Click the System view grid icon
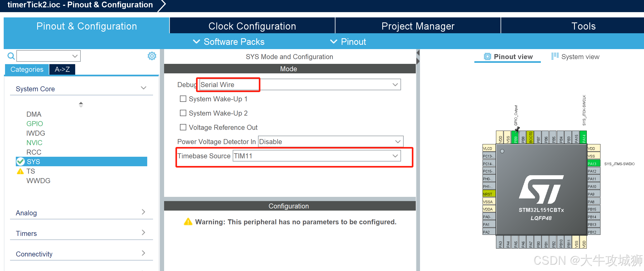The image size is (644, 271). pyautogui.click(x=555, y=56)
